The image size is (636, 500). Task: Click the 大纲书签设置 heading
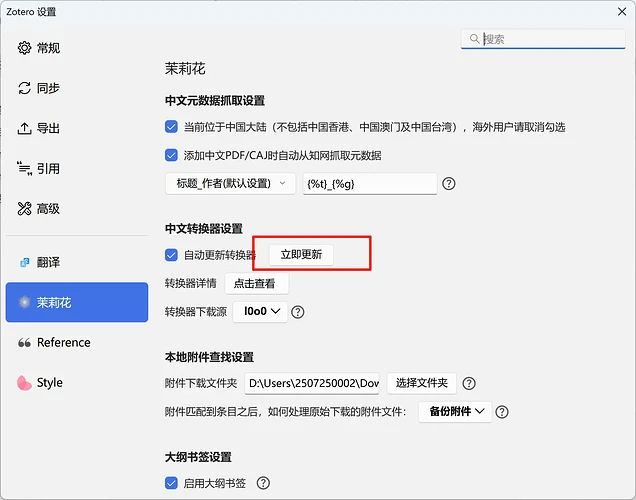198,457
